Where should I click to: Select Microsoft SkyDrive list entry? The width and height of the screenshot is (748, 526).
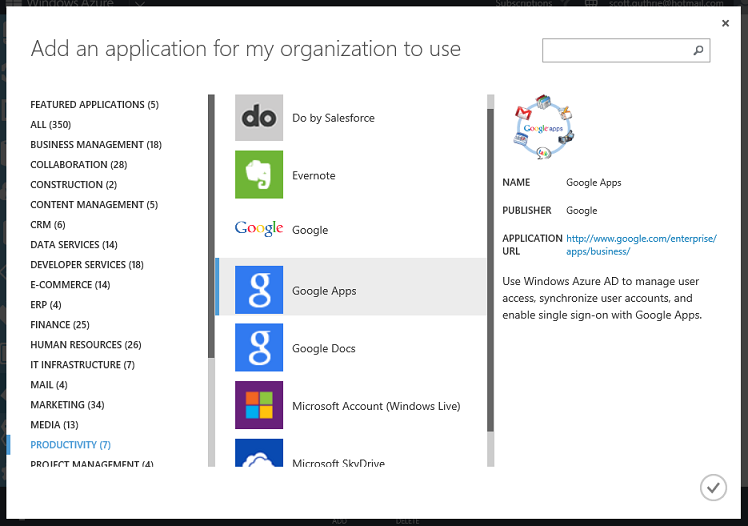click(x=338, y=463)
